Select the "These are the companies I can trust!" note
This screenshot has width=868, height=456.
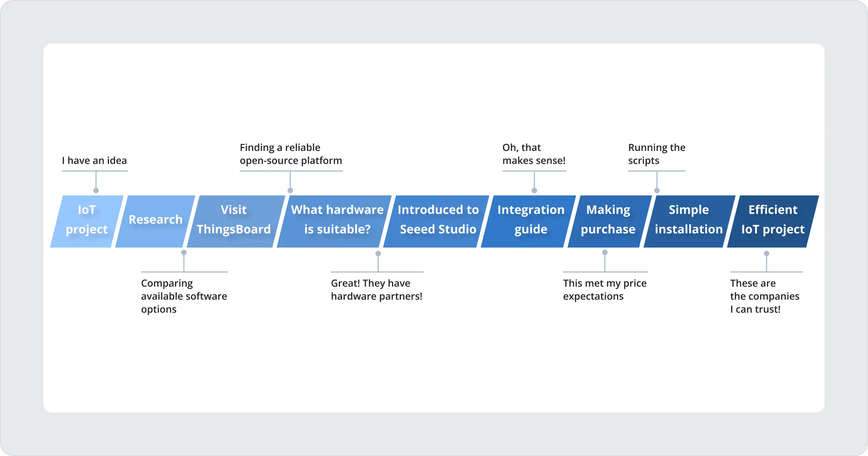point(765,296)
